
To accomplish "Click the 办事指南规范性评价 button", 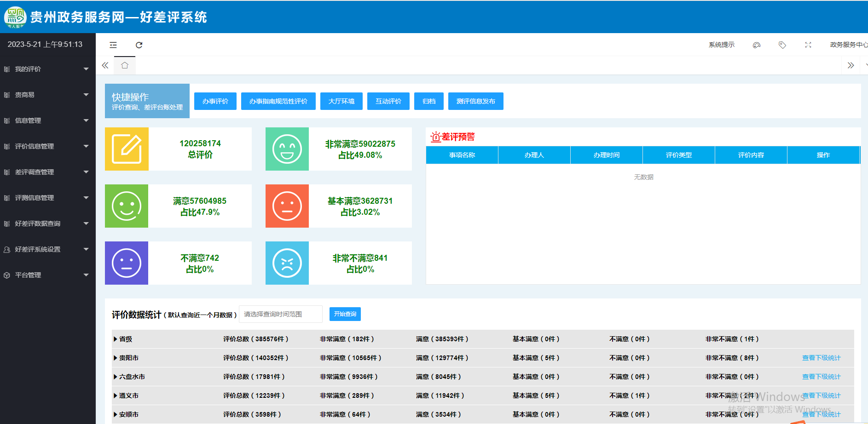I will point(278,101).
